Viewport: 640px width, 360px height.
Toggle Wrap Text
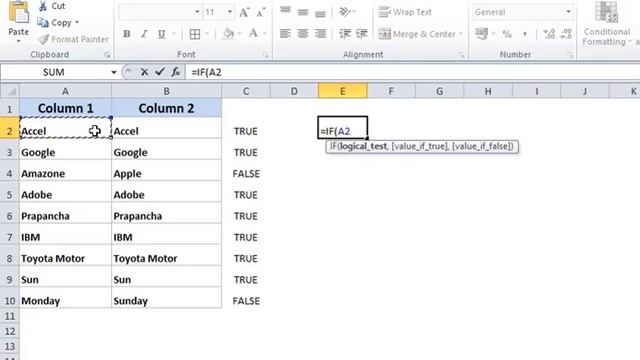pyautogui.click(x=404, y=12)
